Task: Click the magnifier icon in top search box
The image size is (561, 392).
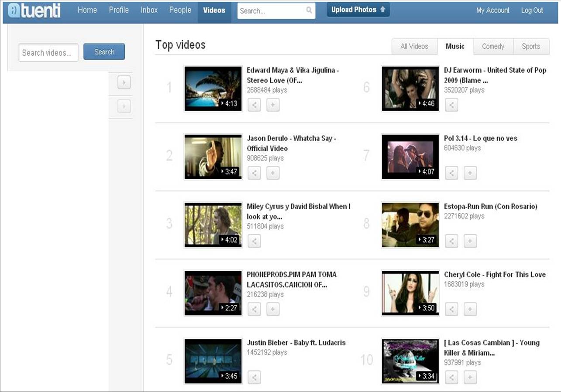Action: point(309,10)
